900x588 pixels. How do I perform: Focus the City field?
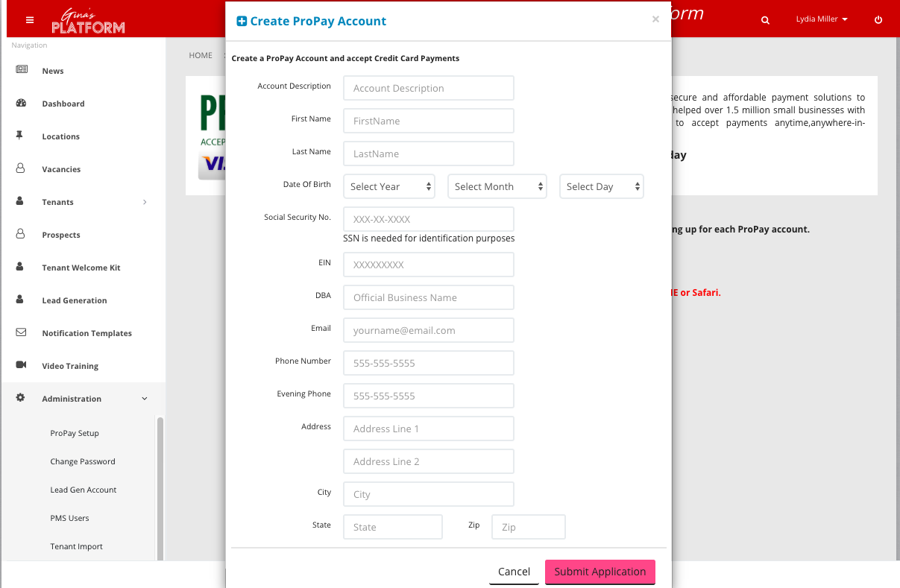pyautogui.click(x=429, y=494)
